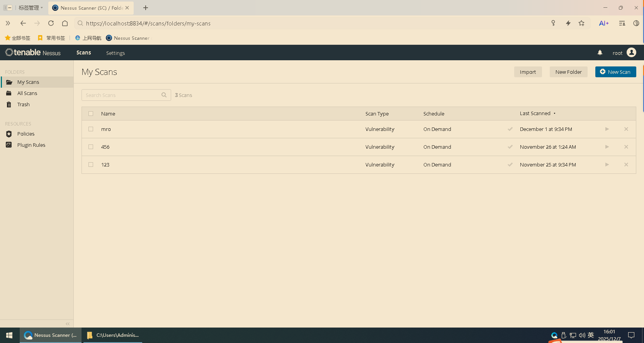Click the search magnifier icon in Search Scans

[164, 95]
